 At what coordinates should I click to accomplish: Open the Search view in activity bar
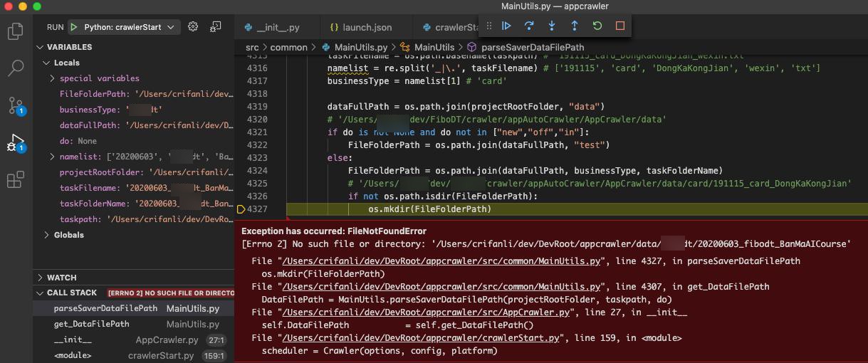pos(16,68)
